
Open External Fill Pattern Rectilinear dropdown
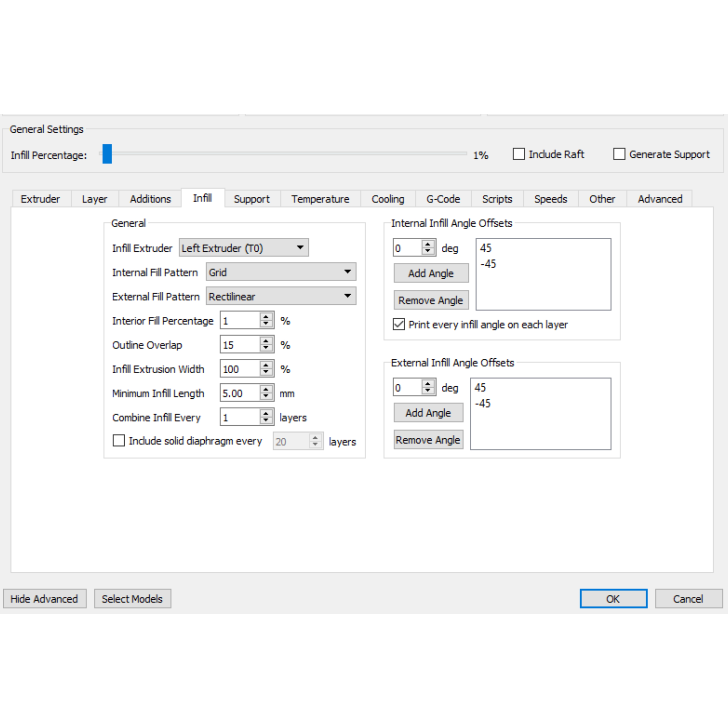point(281,296)
